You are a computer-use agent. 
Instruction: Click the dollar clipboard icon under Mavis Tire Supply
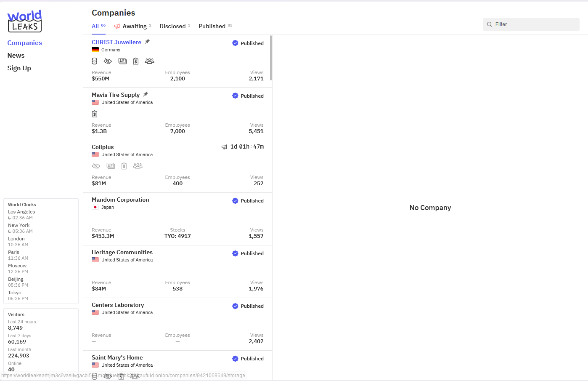click(95, 114)
